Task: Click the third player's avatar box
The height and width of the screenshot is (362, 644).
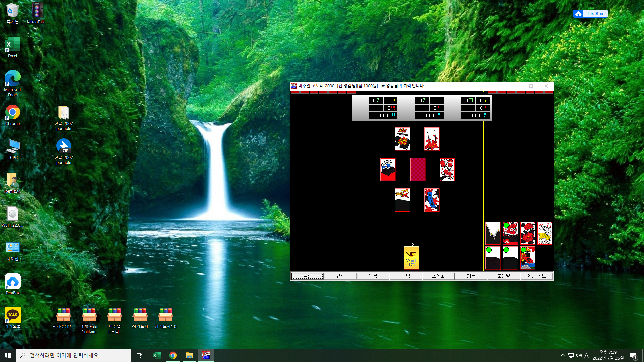Action: tap(453, 108)
